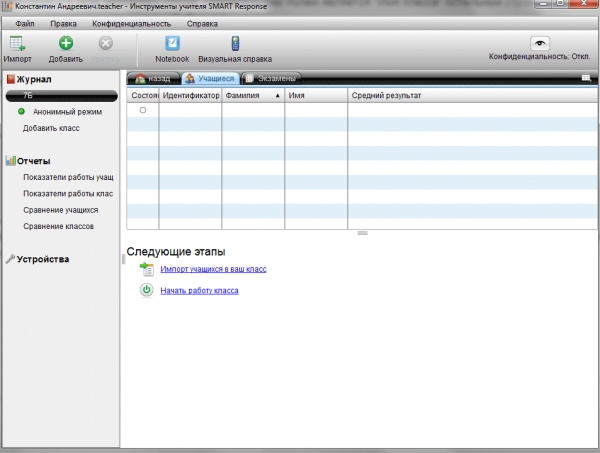Open the Конфиденциальность menu
Viewport: 600px width, 453px height.
tap(132, 24)
